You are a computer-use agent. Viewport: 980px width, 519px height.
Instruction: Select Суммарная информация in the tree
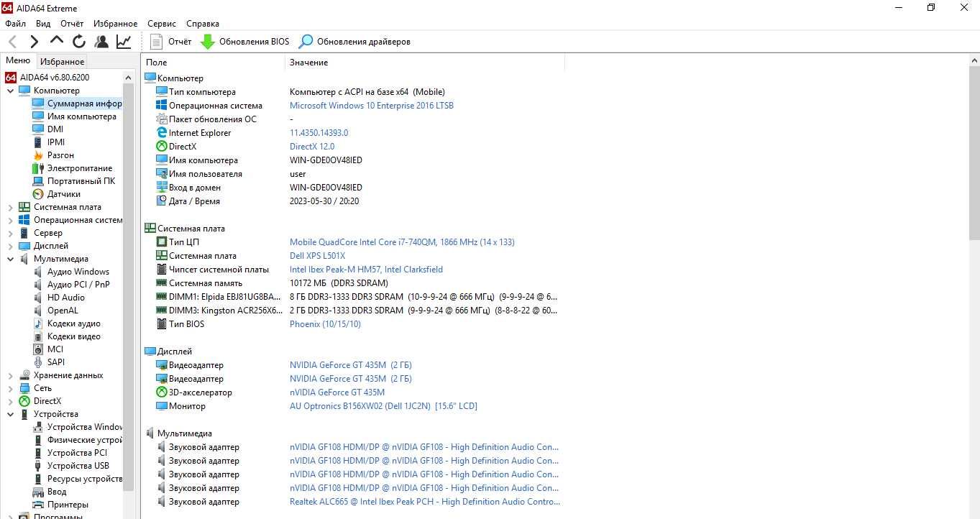[x=77, y=103]
